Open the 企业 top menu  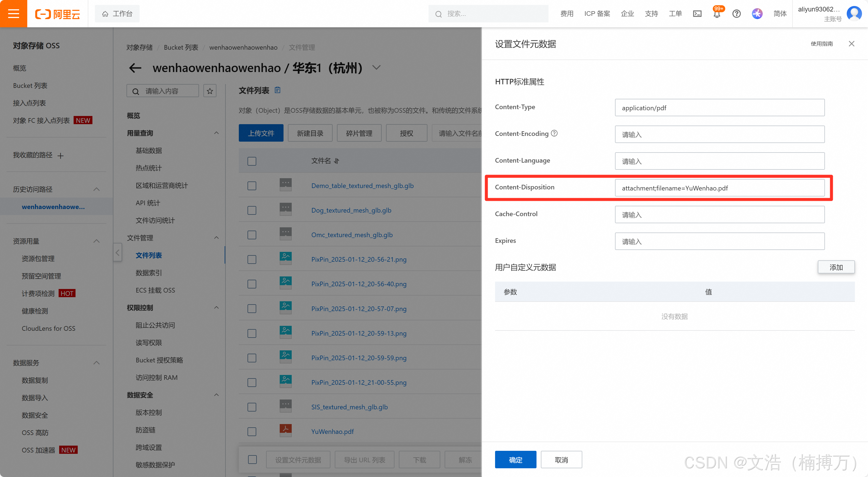pyautogui.click(x=627, y=13)
